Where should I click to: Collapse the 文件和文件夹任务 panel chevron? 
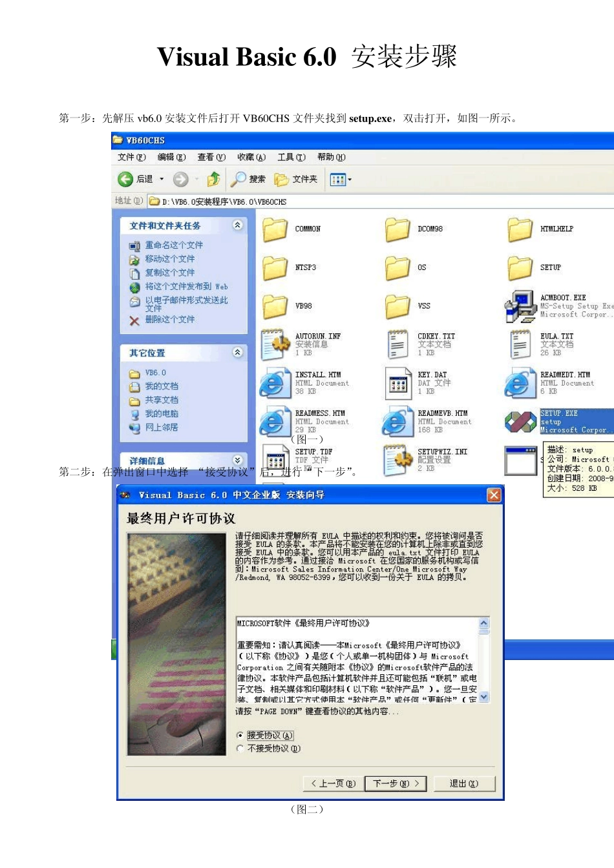(238, 225)
